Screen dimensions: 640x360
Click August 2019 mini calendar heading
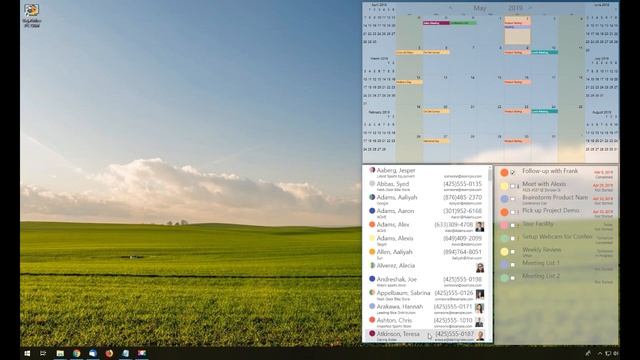602,112
